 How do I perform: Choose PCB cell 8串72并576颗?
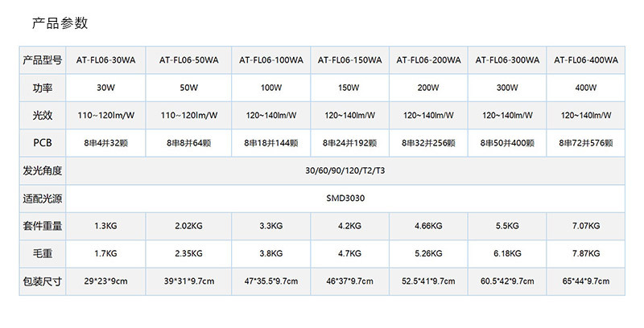click(x=586, y=143)
